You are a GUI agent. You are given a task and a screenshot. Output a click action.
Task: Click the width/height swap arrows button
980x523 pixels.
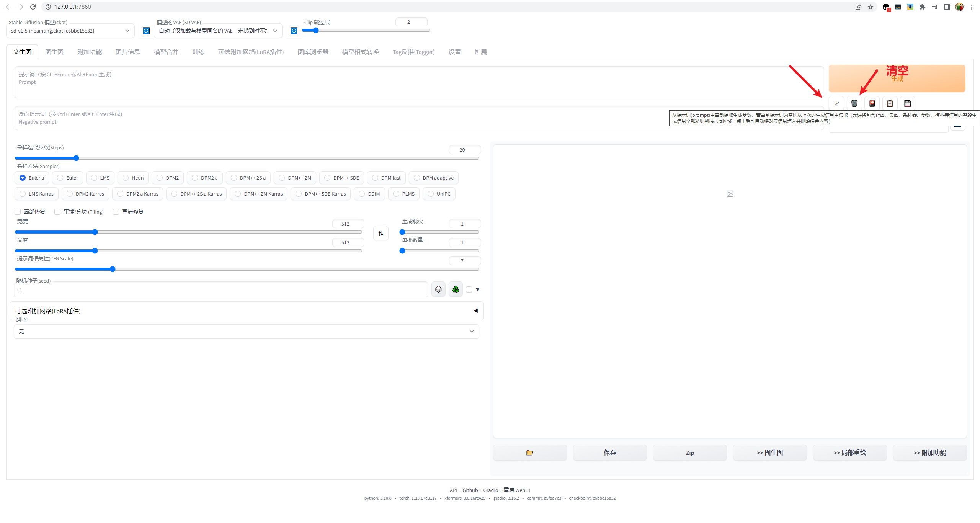point(381,233)
